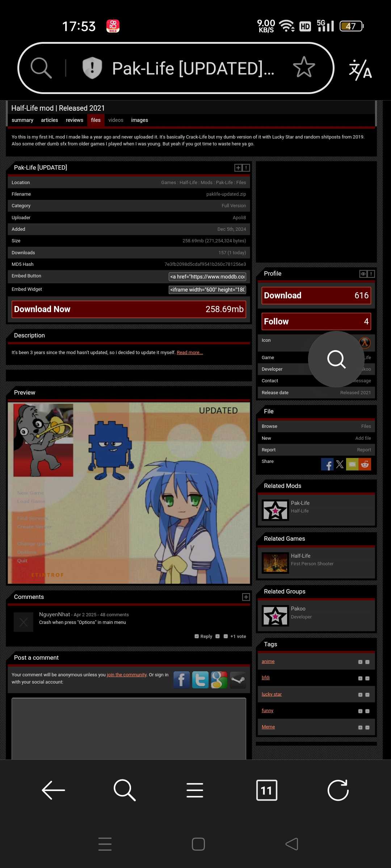Switch to the images tab
The image size is (391, 868).
tap(139, 120)
